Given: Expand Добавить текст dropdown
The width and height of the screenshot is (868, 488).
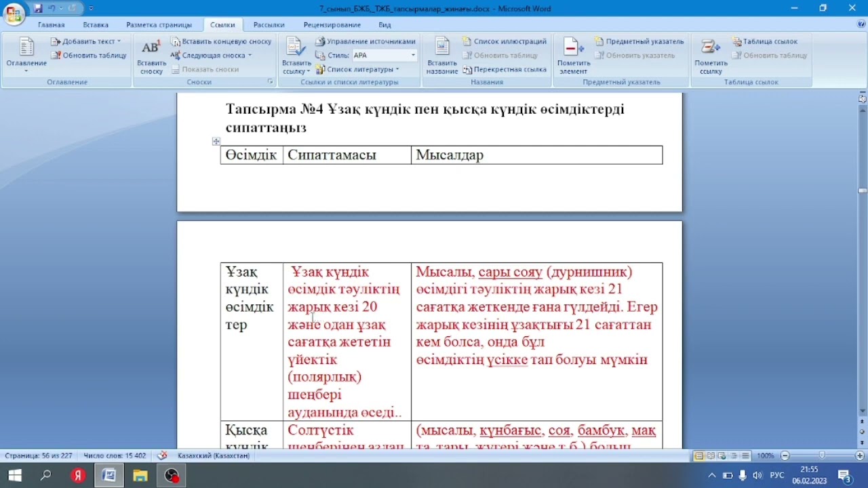Looking at the screenshot, I should coord(85,41).
